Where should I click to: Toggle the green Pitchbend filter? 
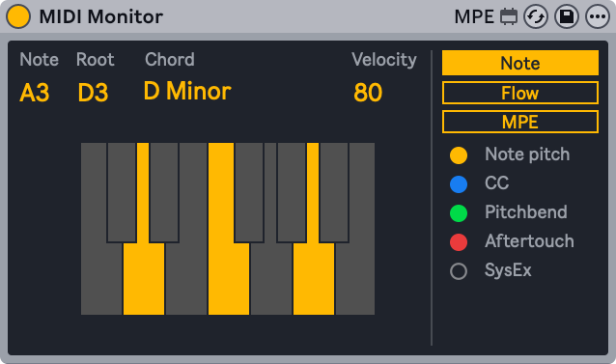(x=459, y=213)
